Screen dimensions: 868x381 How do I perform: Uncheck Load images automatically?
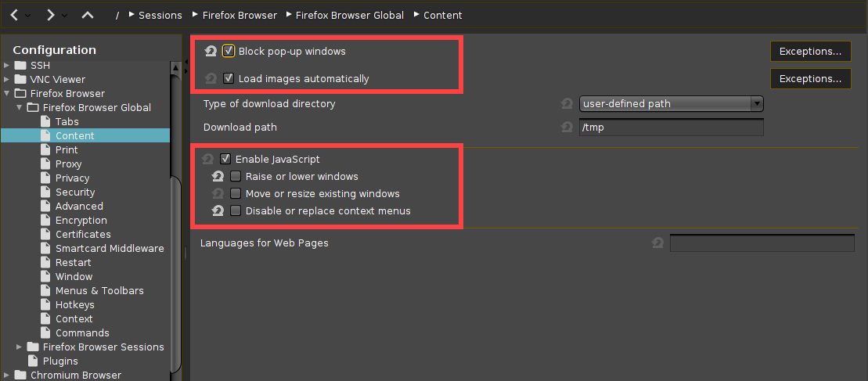coord(229,78)
